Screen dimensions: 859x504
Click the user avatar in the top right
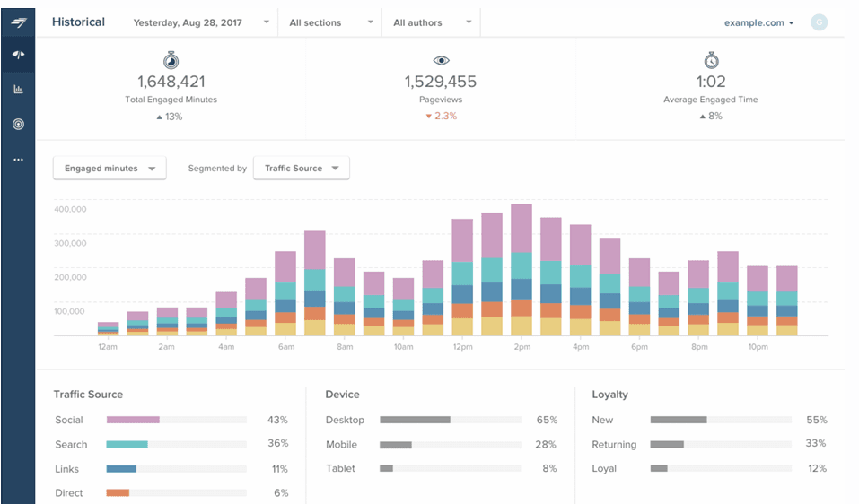click(818, 22)
